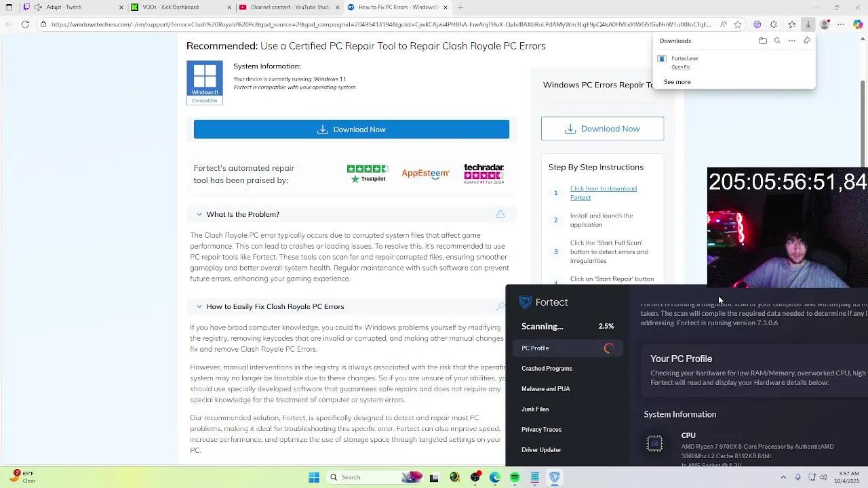Click See more in Downloads popup

pyautogui.click(x=677, y=82)
